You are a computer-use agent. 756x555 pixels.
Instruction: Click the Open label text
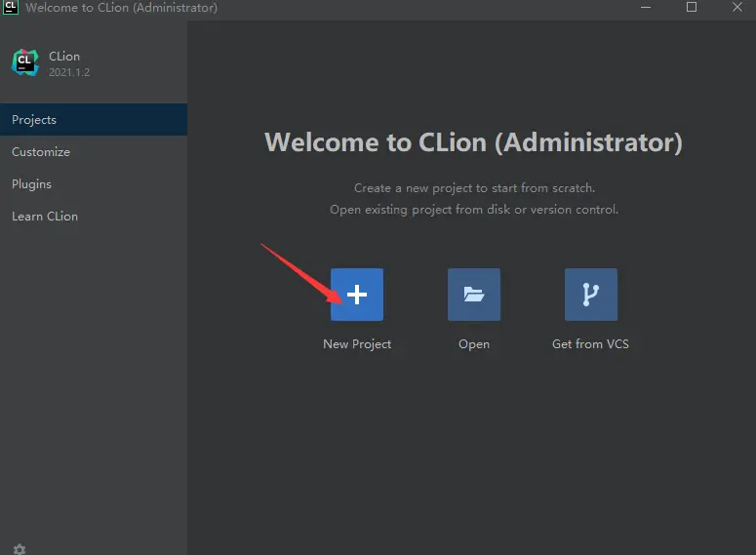pyautogui.click(x=474, y=344)
